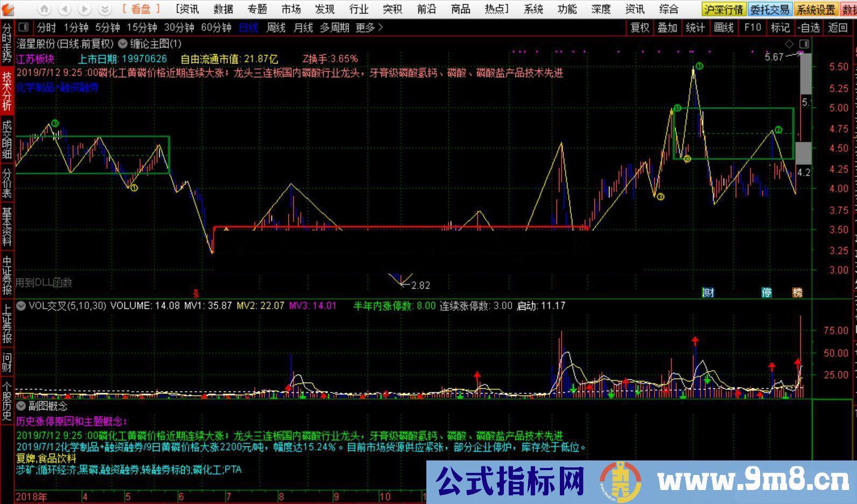Click the 统计 statistics button
This screenshot has width=857, height=504.
[x=696, y=27]
